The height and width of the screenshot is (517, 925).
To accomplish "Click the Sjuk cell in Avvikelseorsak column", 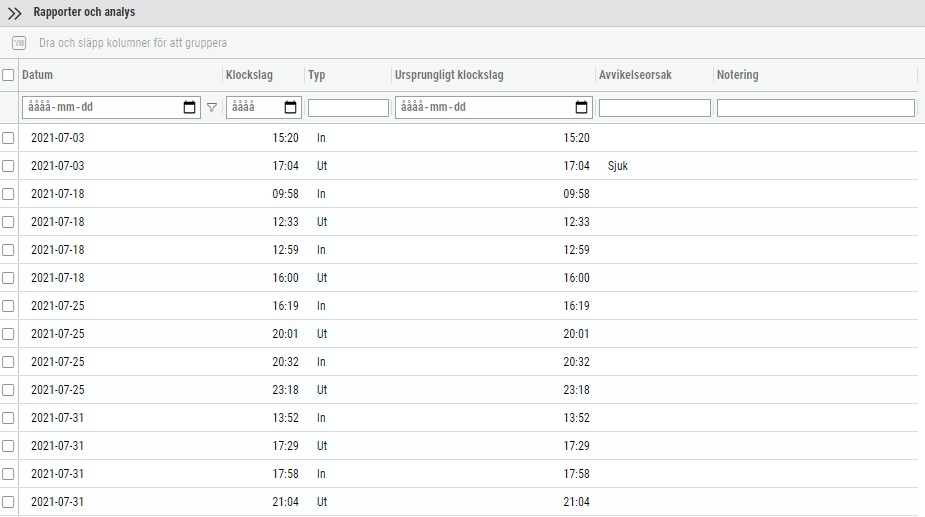I will pos(618,166).
